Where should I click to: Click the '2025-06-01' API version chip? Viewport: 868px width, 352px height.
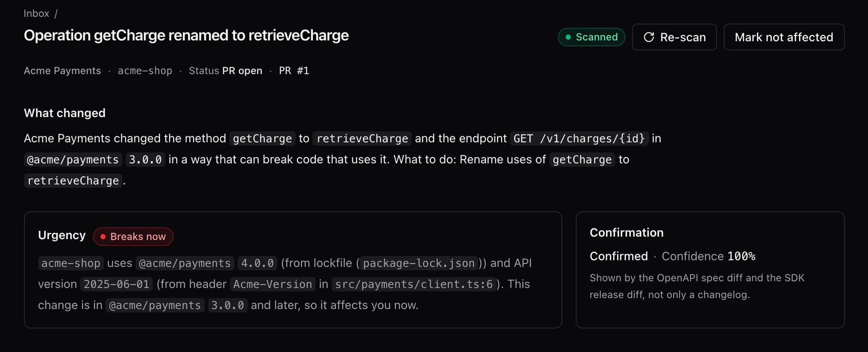point(116,284)
